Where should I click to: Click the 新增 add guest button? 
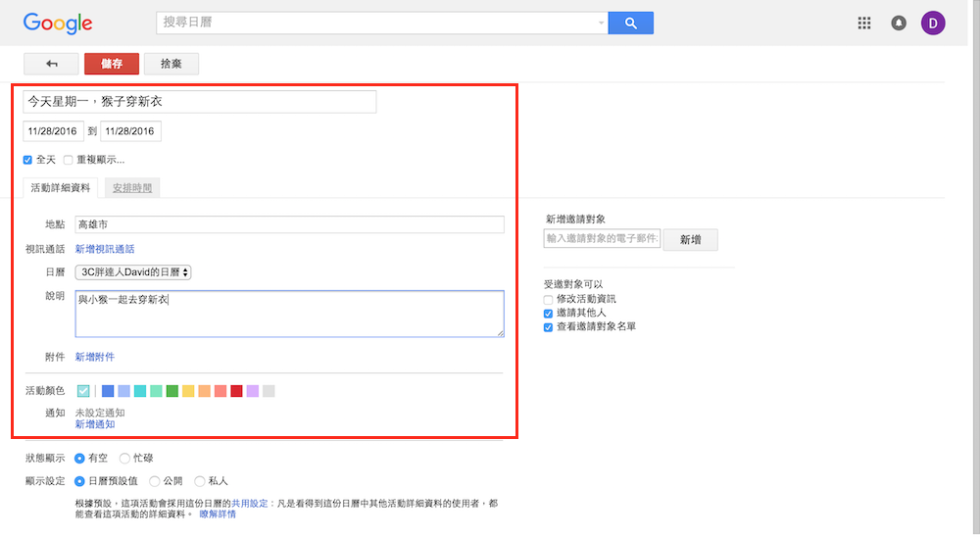coord(691,239)
